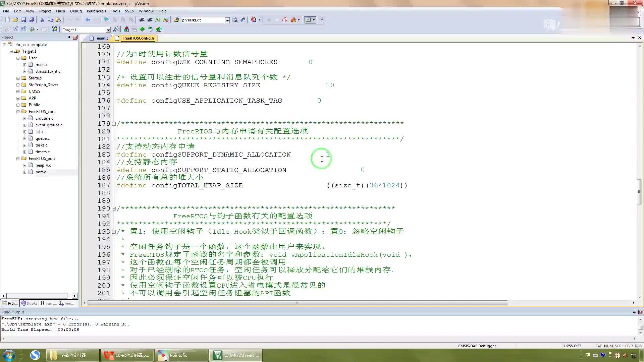Image resolution: width=644 pixels, height=362 pixels.
Task: Unindent selected text icon
Action: (150, 20)
